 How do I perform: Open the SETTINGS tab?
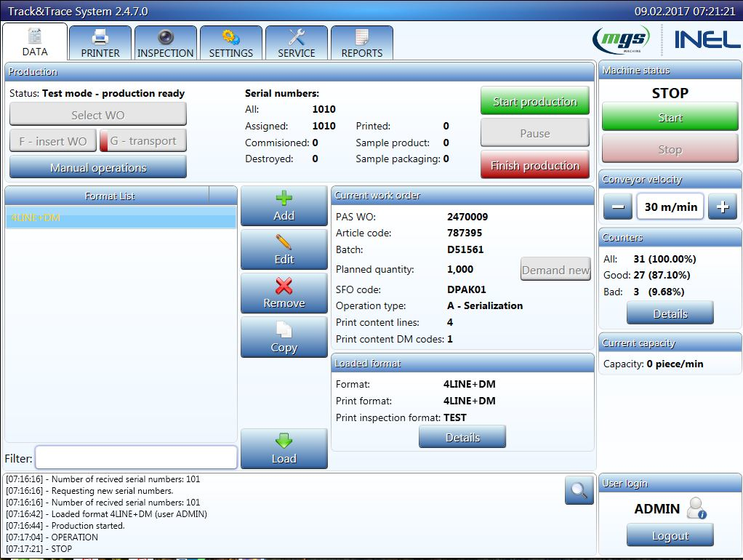(231, 44)
